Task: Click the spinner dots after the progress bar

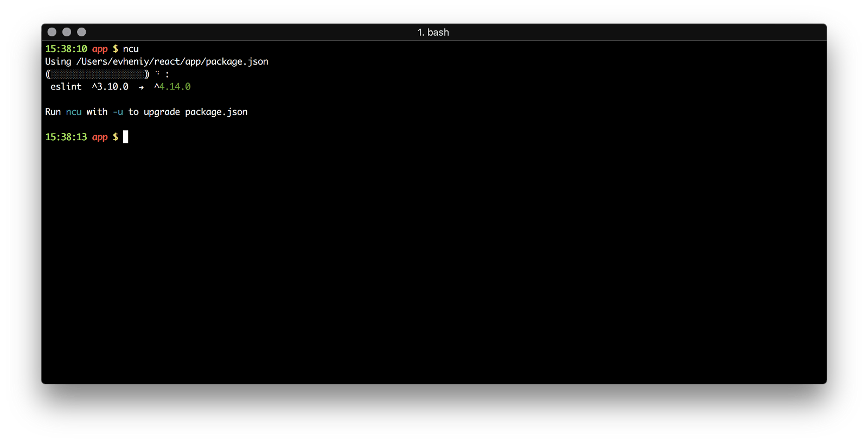Action: (x=158, y=73)
